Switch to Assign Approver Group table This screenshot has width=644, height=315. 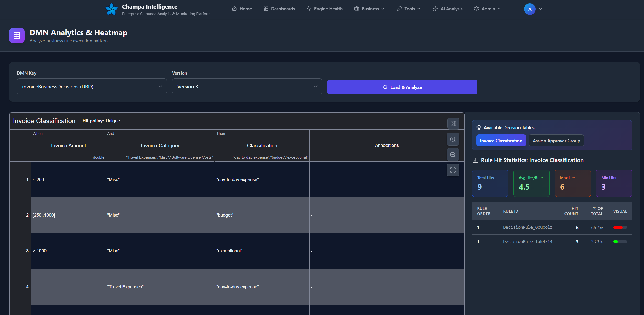(x=556, y=141)
